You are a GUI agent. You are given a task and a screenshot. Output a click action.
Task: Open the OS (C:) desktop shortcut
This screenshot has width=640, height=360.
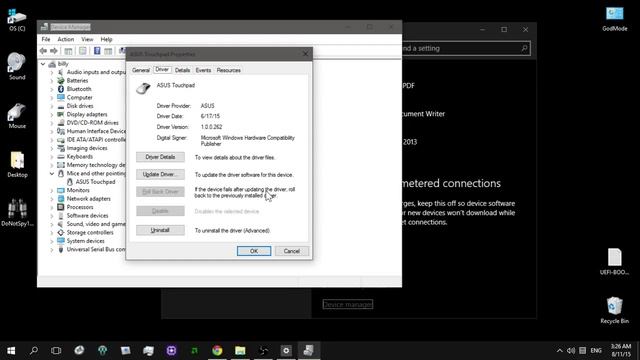click(17, 19)
